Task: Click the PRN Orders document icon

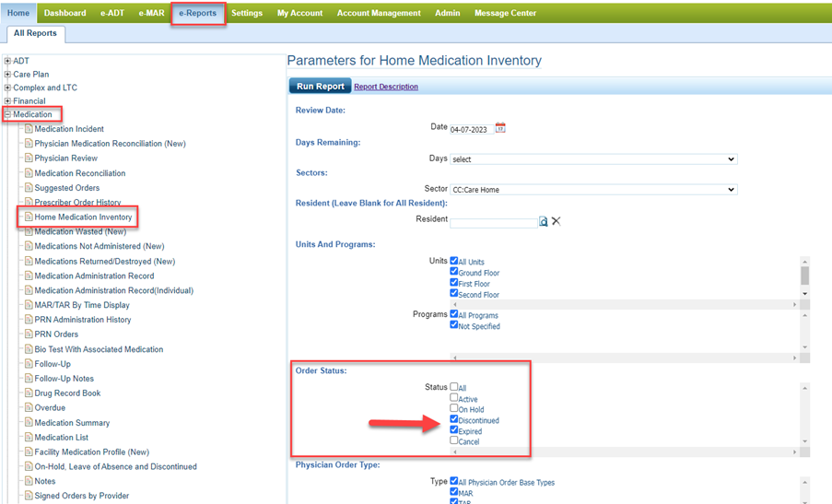Action: [29, 334]
